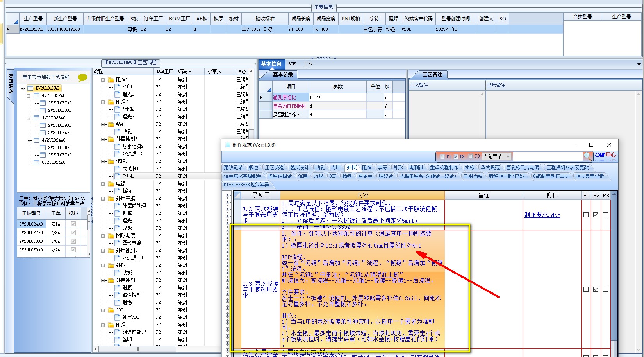Open the 阻焊 tab in 制作规范
The height and width of the screenshot is (357, 644).
[x=367, y=167]
